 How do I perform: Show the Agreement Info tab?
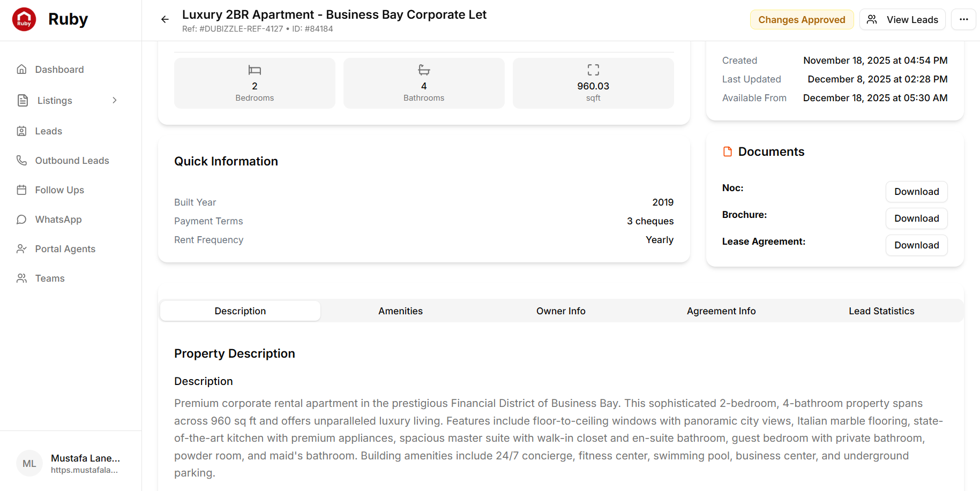(721, 311)
